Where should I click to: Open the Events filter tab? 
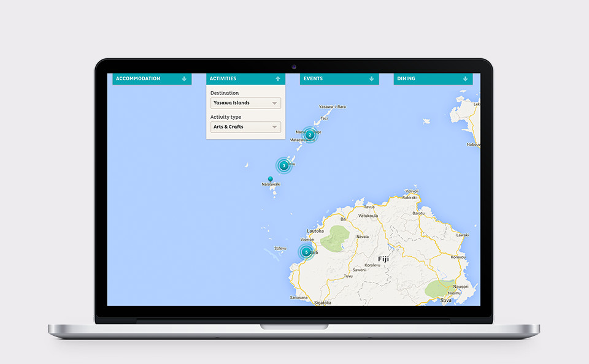[339, 79]
